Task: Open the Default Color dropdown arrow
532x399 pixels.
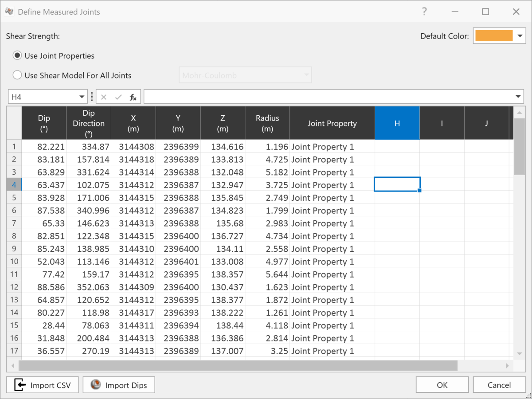Action: (x=520, y=36)
